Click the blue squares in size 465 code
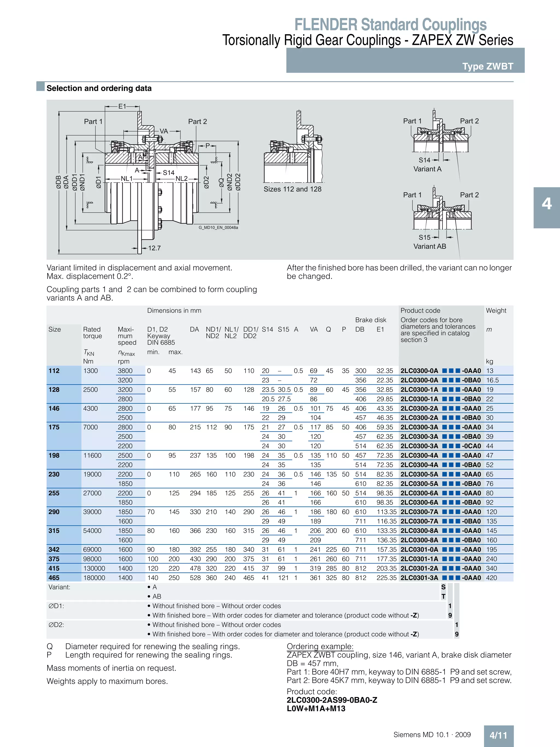The height and width of the screenshot is (747, 560). coord(451,578)
